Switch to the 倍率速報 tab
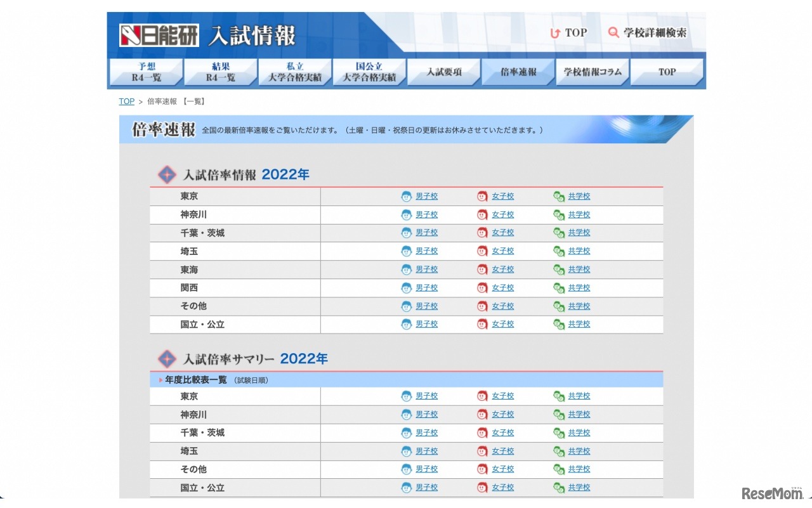 (518, 72)
